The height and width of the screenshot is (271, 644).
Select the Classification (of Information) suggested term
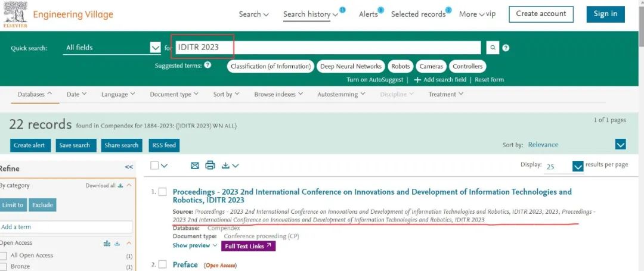(x=270, y=67)
